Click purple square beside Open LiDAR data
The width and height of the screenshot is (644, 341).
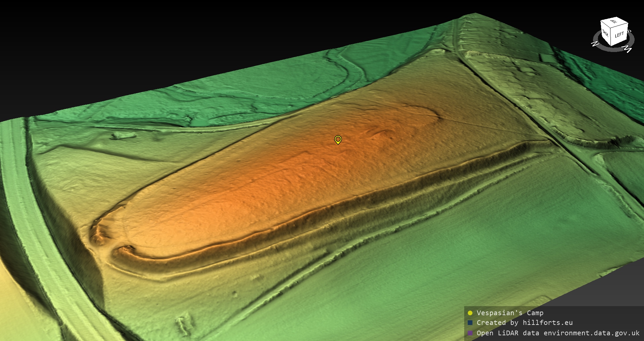pyautogui.click(x=470, y=333)
